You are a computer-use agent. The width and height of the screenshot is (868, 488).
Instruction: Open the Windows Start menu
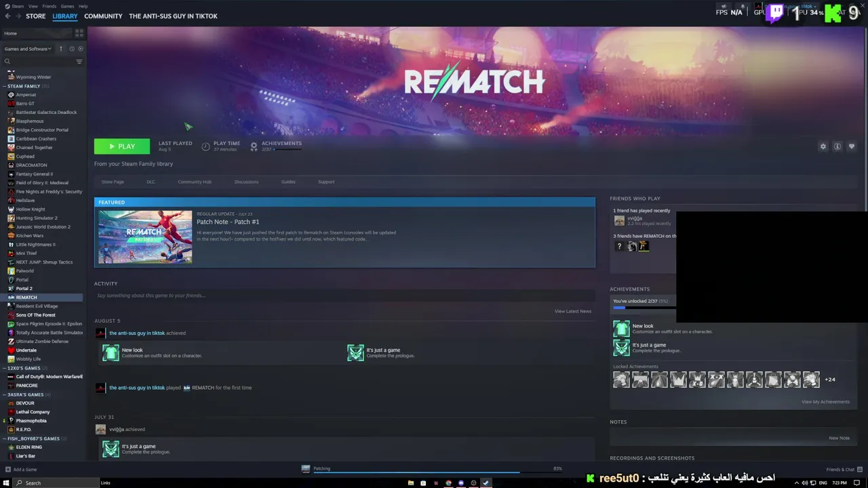6,483
